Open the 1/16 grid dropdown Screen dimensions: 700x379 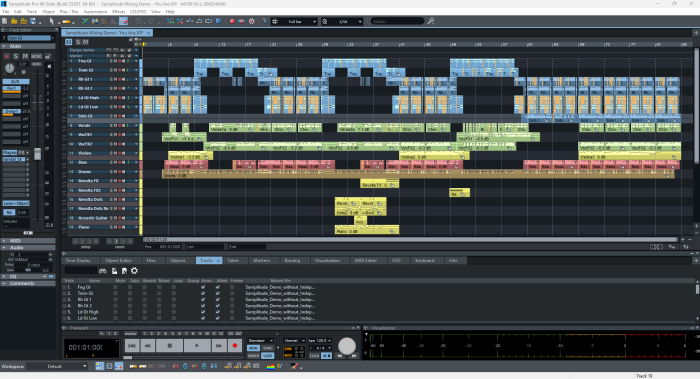[x=360, y=21]
